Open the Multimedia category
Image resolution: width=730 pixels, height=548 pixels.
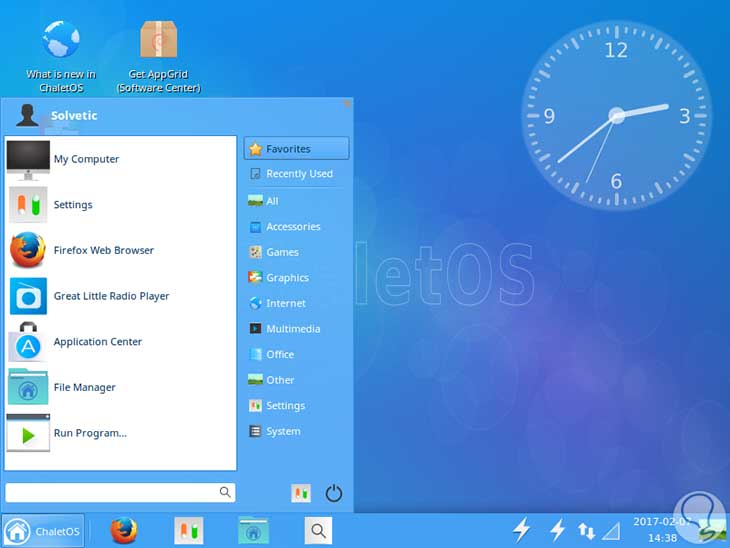click(x=297, y=329)
